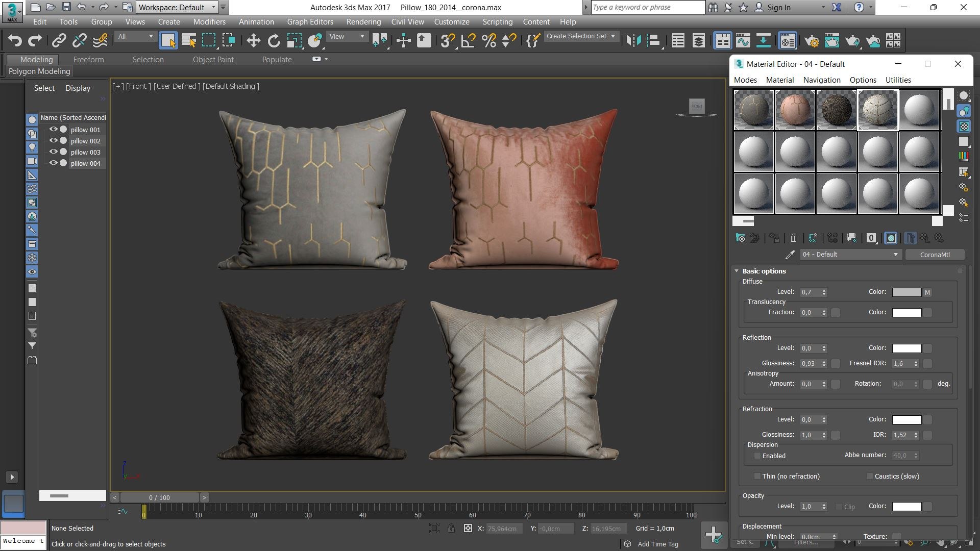The width and height of the screenshot is (980, 551).
Task: Open the Rendering menu
Action: pos(363,22)
